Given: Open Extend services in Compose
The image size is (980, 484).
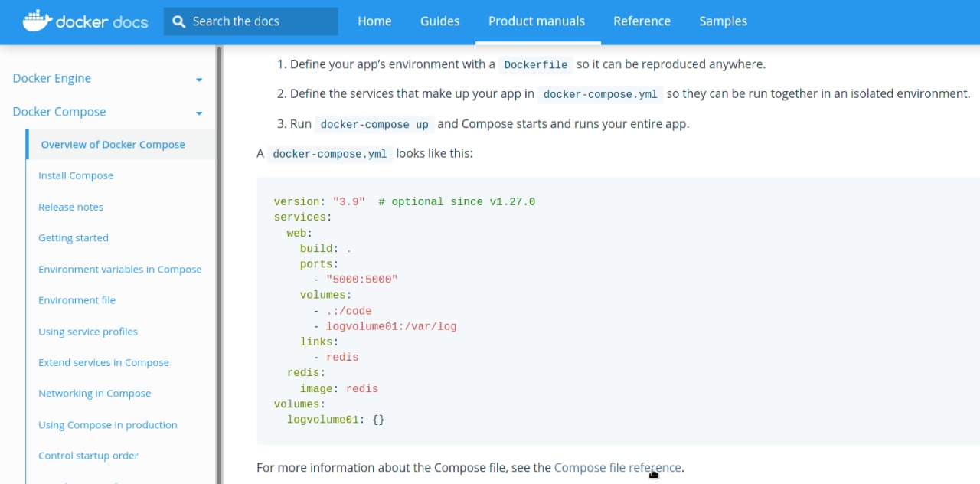Looking at the screenshot, I should click(x=103, y=362).
